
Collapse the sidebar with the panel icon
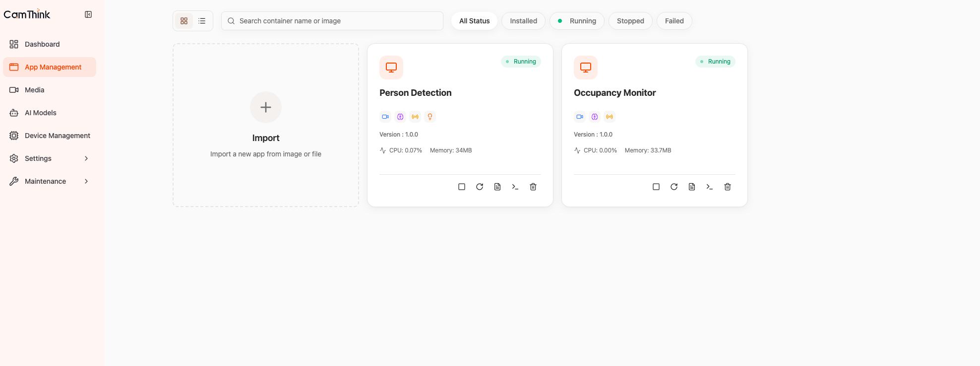point(88,14)
